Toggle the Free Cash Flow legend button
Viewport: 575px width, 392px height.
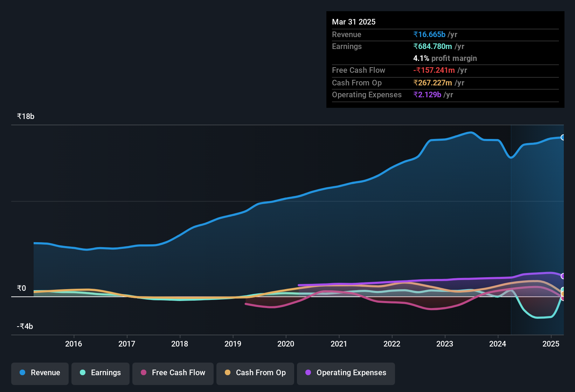[173, 373]
